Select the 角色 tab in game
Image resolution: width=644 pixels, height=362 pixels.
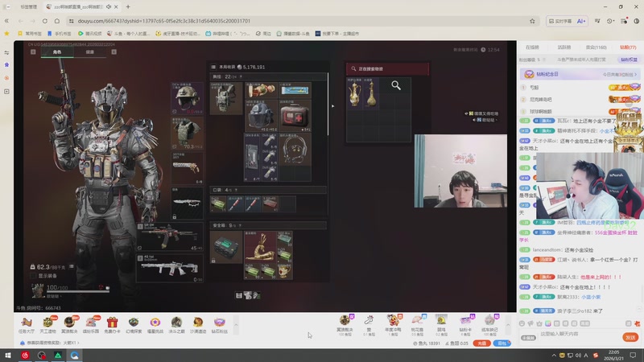[x=57, y=52]
